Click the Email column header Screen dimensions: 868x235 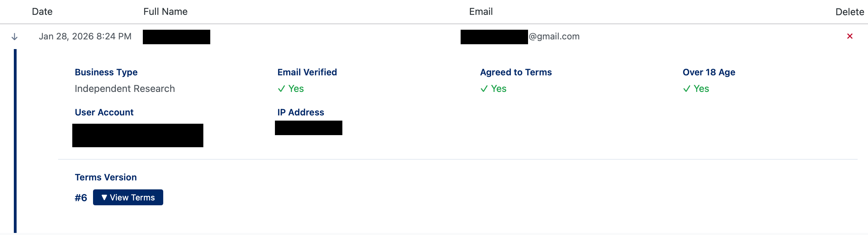(481, 12)
